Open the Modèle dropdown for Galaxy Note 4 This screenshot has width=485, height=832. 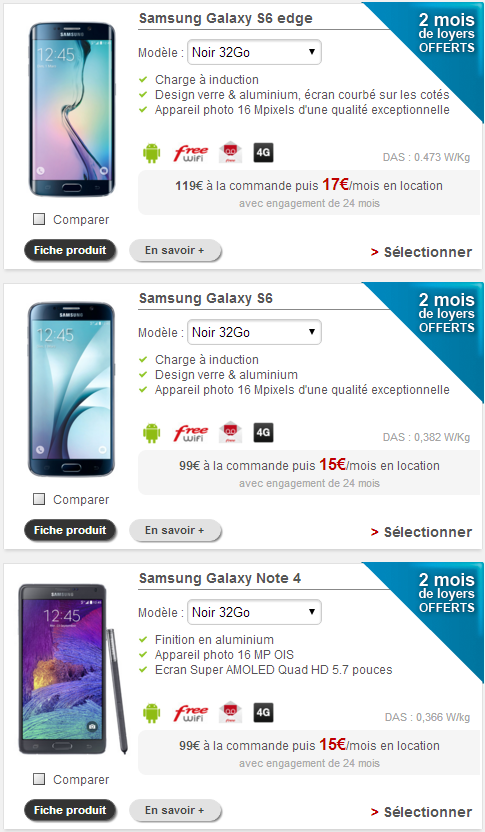point(254,612)
